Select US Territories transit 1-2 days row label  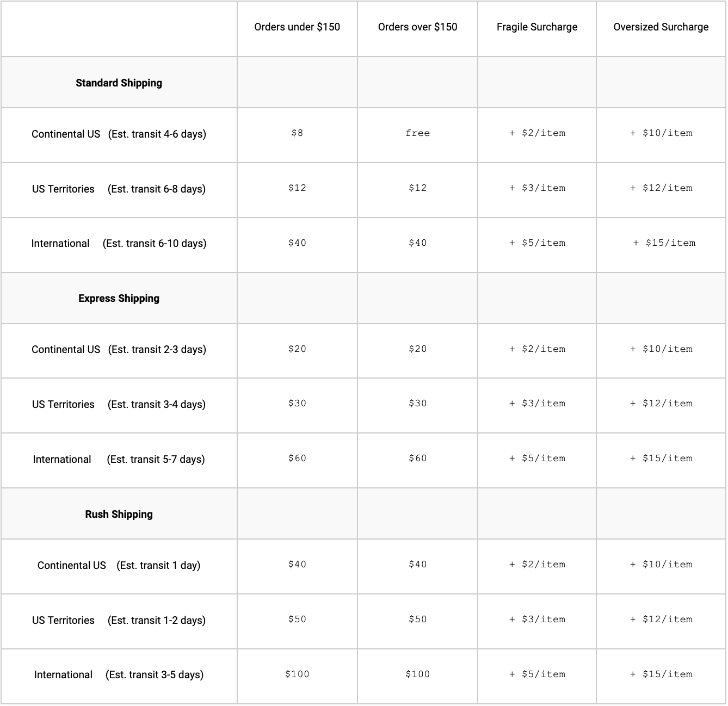(119, 621)
